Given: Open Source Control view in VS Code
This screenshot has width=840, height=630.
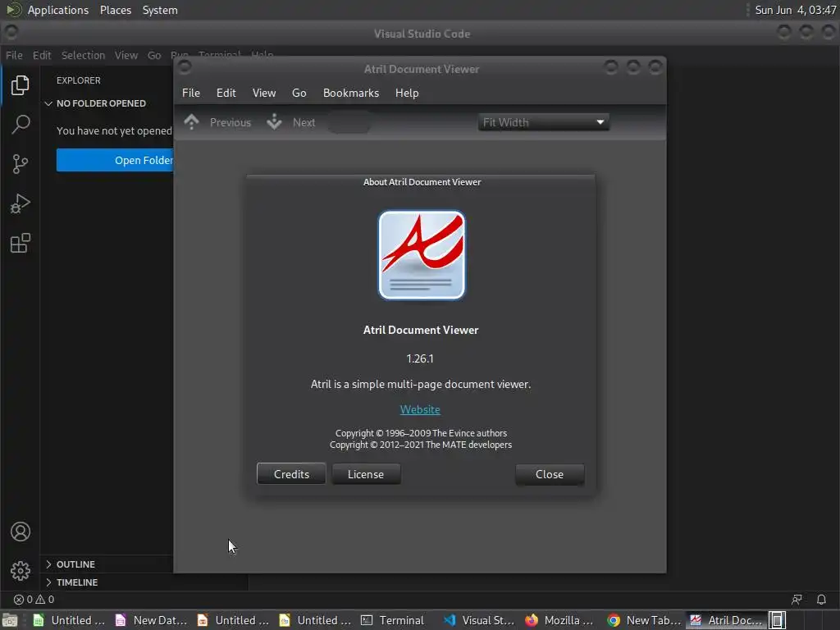Looking at the screenshot, I should click(x=20, y=164).
